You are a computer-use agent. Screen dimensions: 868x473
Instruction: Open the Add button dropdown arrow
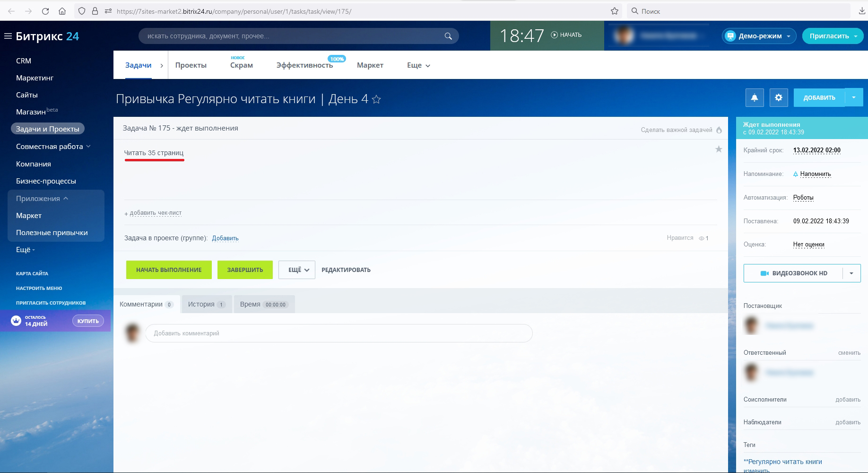click(x=854, y=97)
